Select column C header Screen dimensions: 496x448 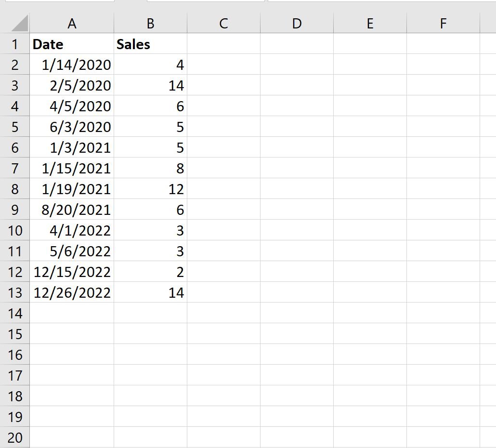223,24
